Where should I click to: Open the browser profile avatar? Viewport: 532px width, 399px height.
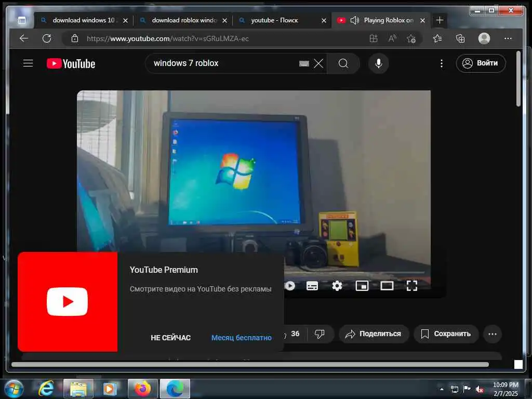coord(484,38)
